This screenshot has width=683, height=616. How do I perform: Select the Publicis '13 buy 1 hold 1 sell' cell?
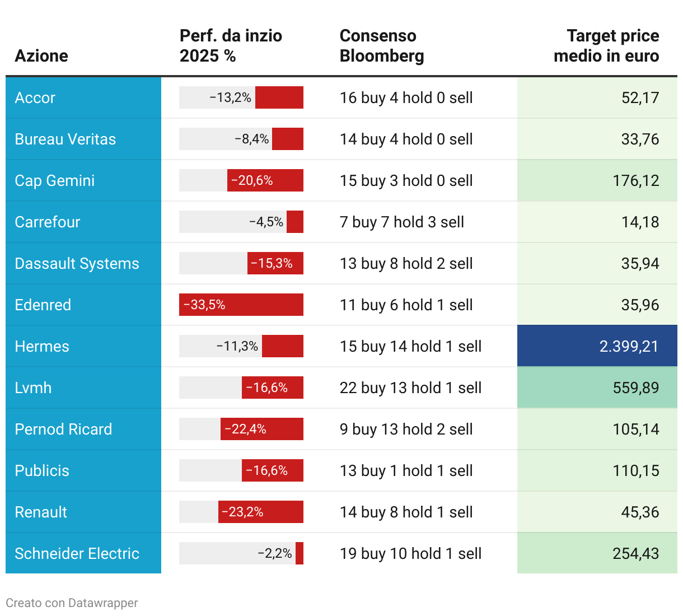[406, 471]
